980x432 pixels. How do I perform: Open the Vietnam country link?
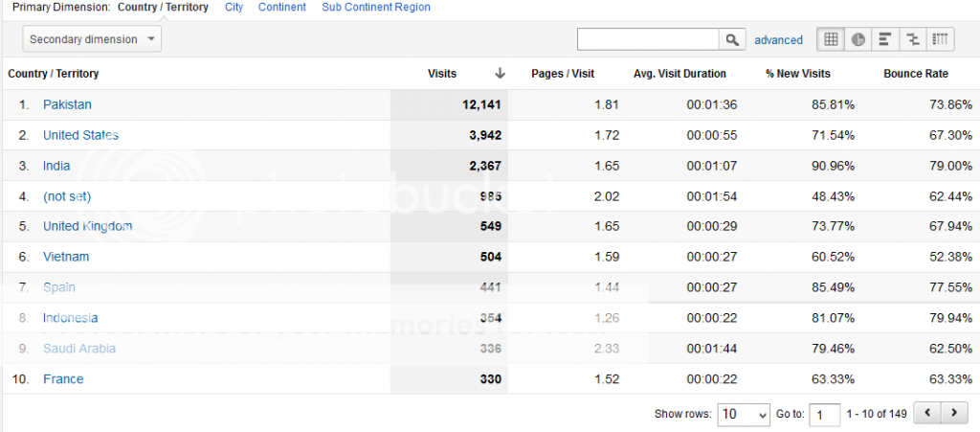tap(66, 257)
